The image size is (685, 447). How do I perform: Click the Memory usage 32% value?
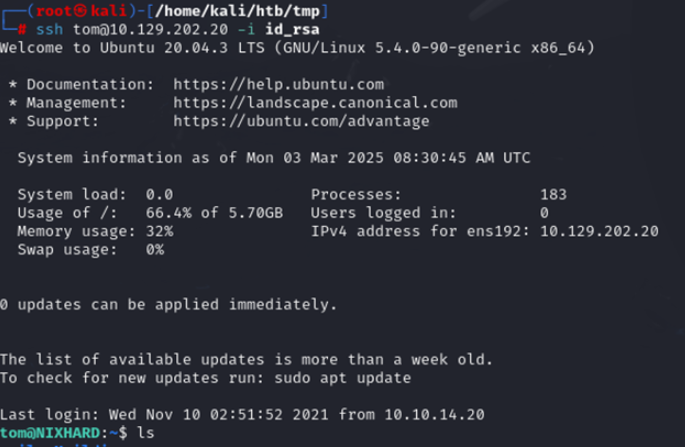coord(159,231)
